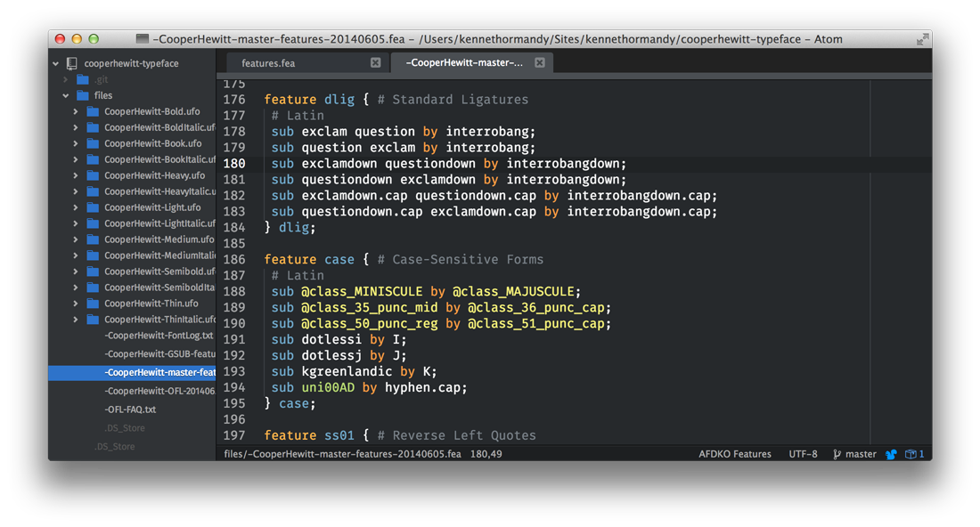Click 'interrobangdown' on line 180
The image size is (980, 527).
pos(562,164)
